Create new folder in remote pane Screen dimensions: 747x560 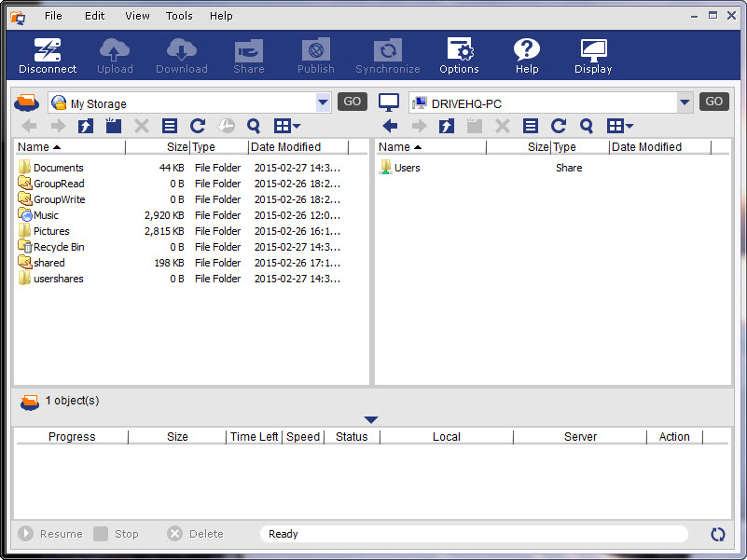pyautogui.click(x=114, y=126)
